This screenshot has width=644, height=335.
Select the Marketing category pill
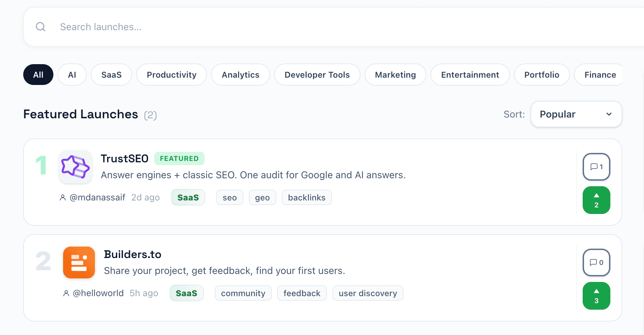[x=395, y=75]
